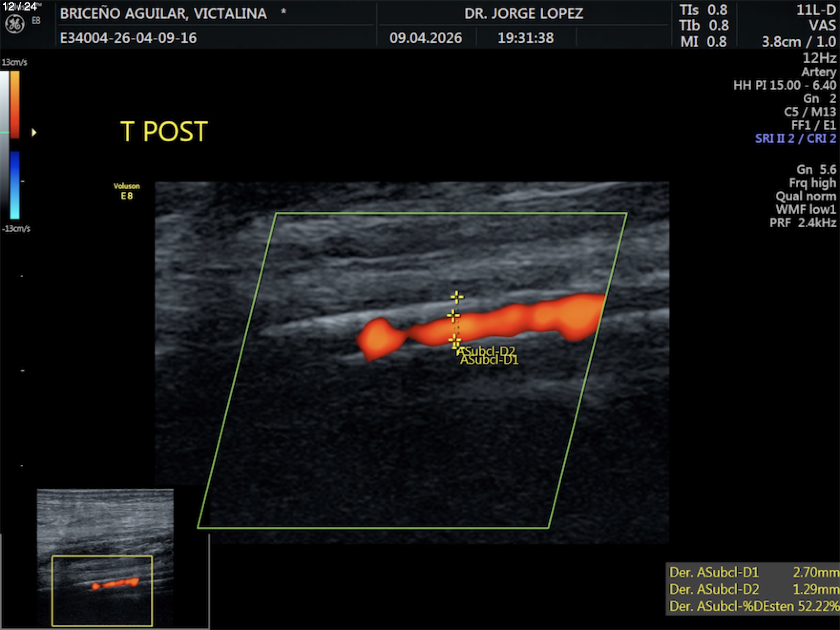The height and width of the screenshot is (630, 840).
Task: Select the lowest caliper marker on the vessel
Action: coord(455,340)
